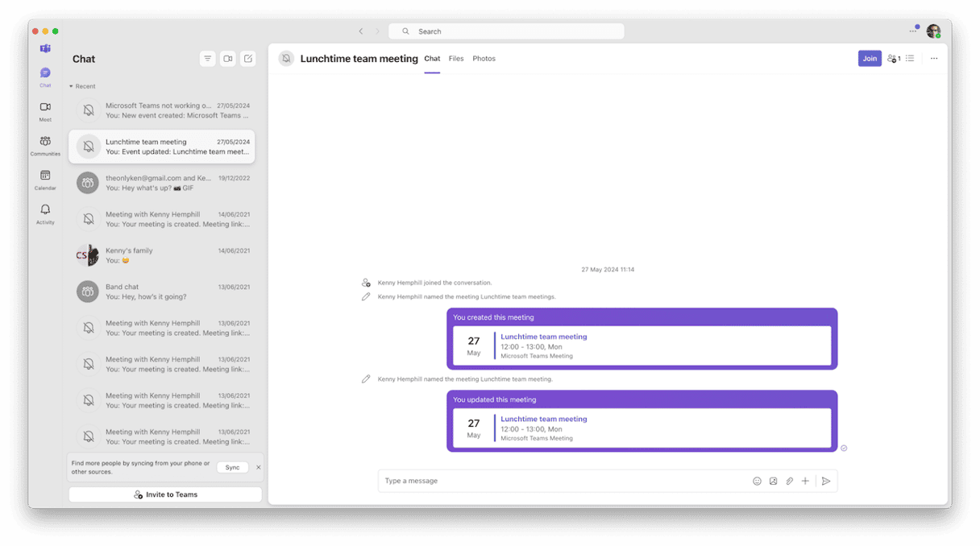Viewport: 980px width, 546px height.
Task: Compose a new chat
Action: pos(248,59)
